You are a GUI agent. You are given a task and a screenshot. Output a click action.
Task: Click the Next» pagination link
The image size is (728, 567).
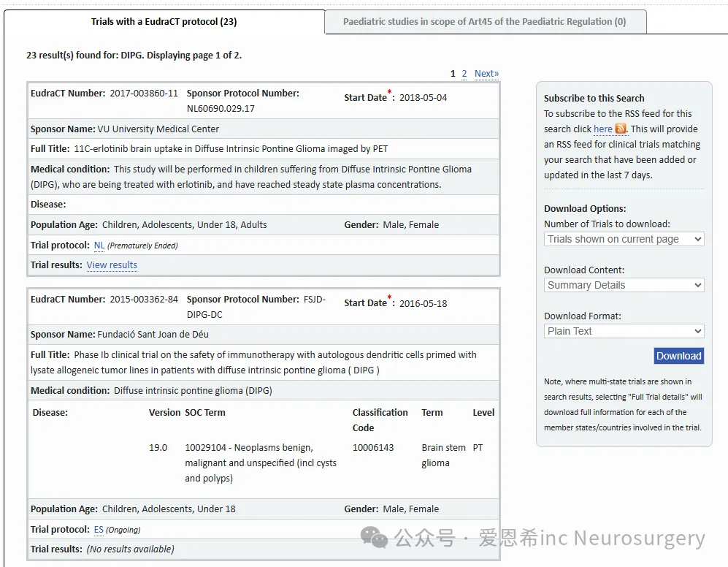point(486,74)
